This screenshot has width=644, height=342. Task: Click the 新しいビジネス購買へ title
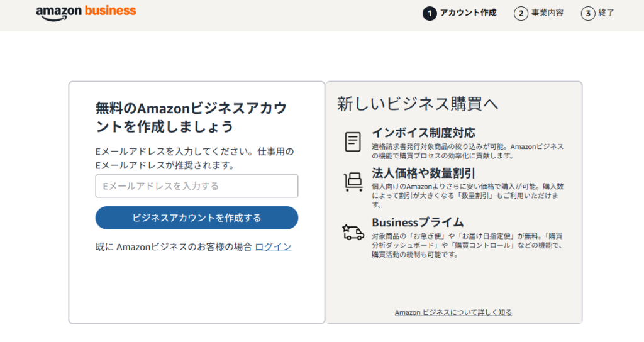tap(418, 104)
